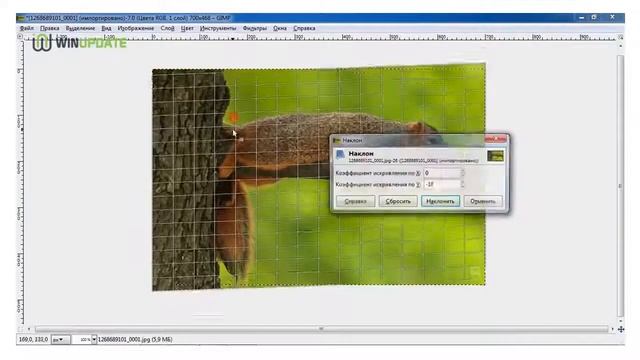Image resolution: width=640 pixels, height=360 pixels.
Task: Focus the Y shear coefficient field showing -17
Action: click(442, 184)
